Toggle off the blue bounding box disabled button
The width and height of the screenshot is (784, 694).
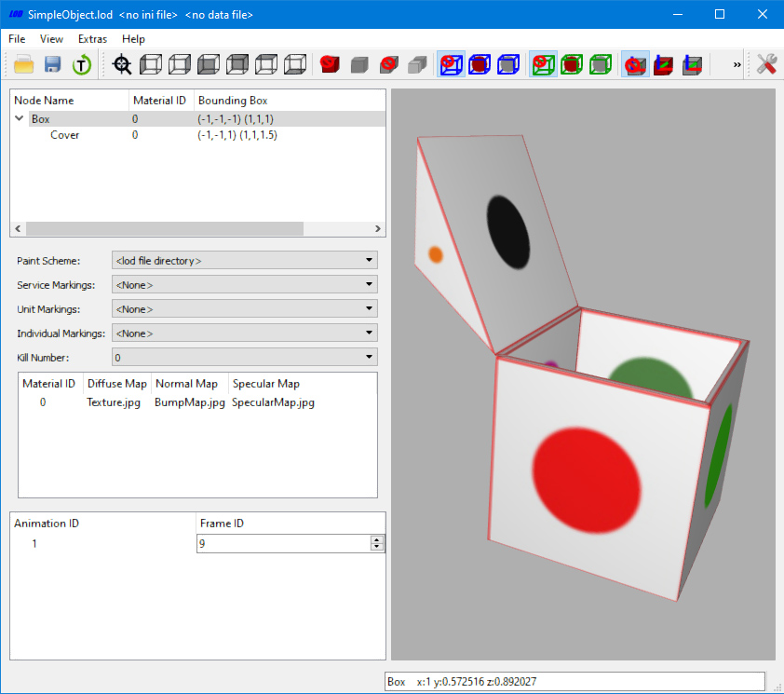click(451, 64)
